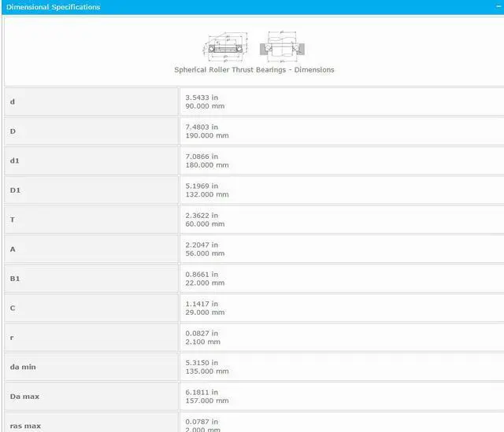Select the value 7.0866 in
Viewport: 504px width, 432px height.
[x=202, y=157]
